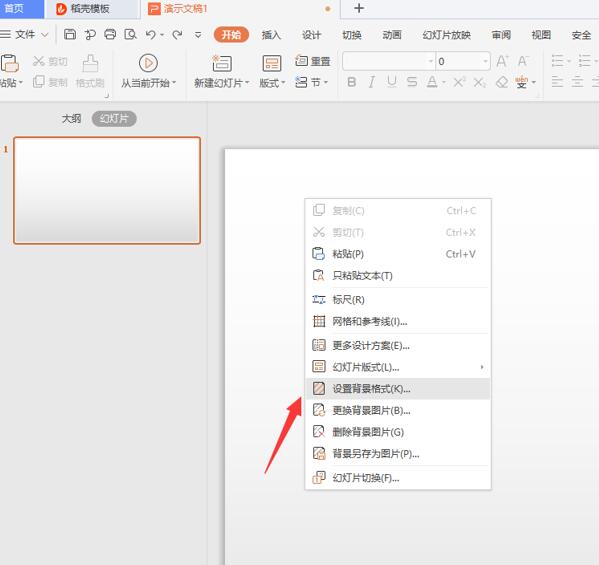Switch to 幻灯片 thumbnail view
This screenshot has height=565, width=599.
(114, 118)
